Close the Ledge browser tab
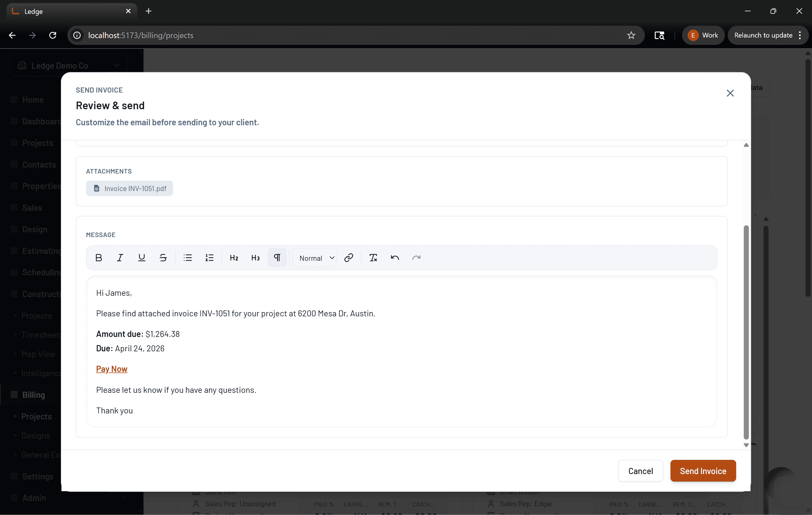Image resolution: width=812 pixels, height=515 pixels. click(128, 11)
